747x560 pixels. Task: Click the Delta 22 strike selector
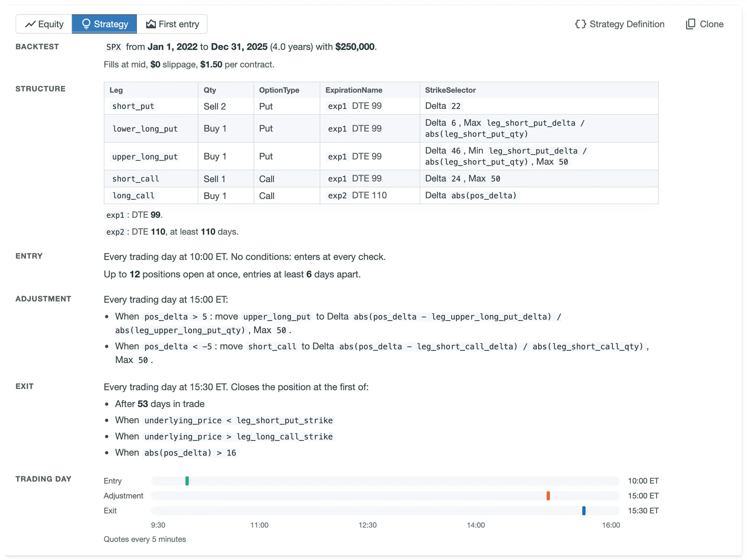[539, 106]
